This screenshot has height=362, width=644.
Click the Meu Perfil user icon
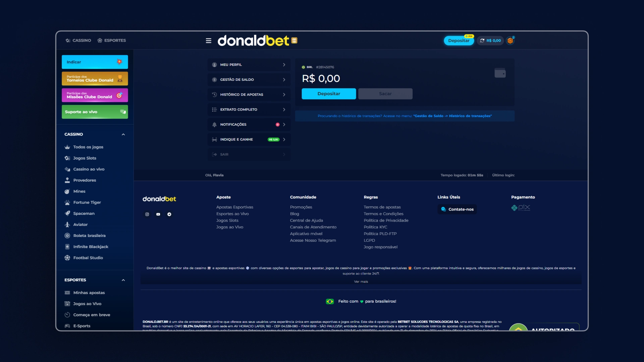(214, 65)
